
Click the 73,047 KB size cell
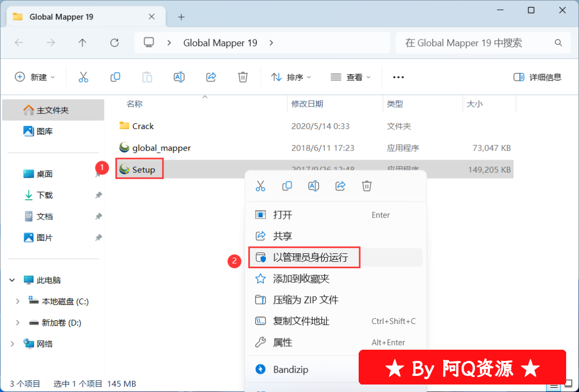click(492, 148)
